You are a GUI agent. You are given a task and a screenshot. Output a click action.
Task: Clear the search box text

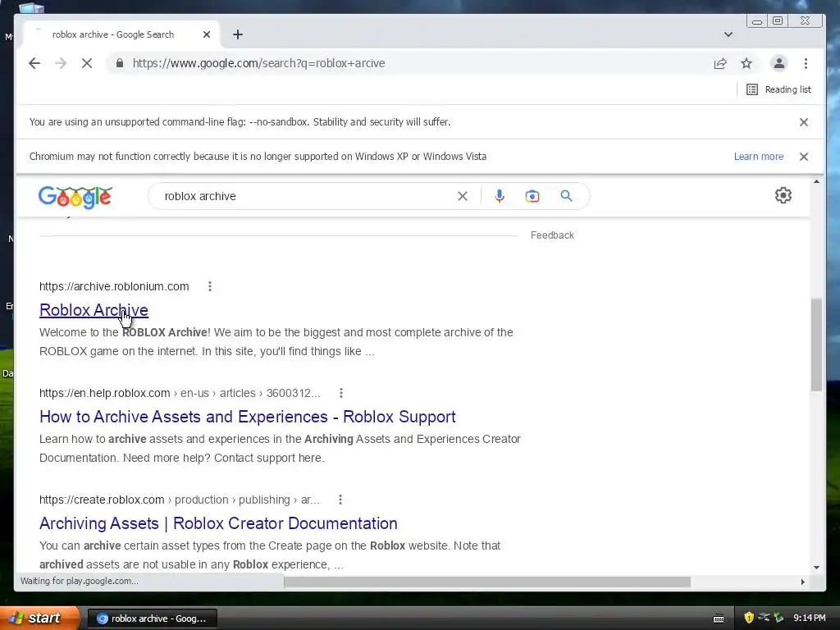click(x=463, y=196)
